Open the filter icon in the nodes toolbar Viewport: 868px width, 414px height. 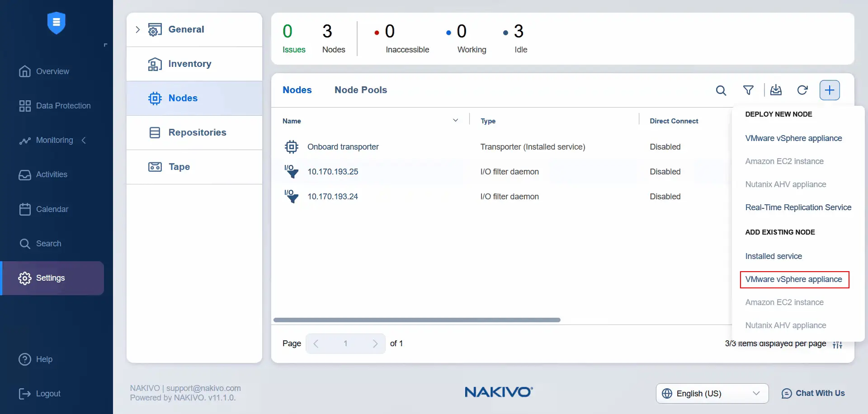749,90
